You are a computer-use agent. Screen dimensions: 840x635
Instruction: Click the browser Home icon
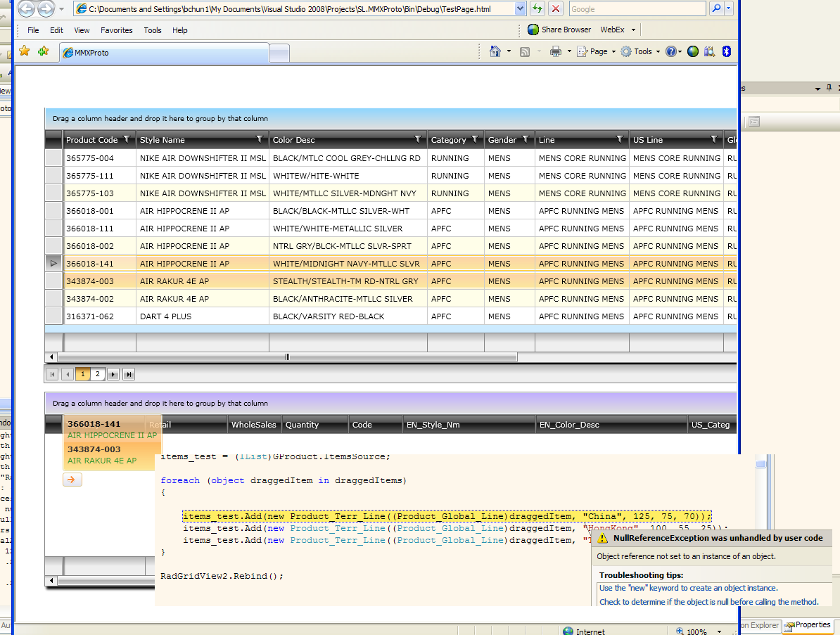coord(495,51)
